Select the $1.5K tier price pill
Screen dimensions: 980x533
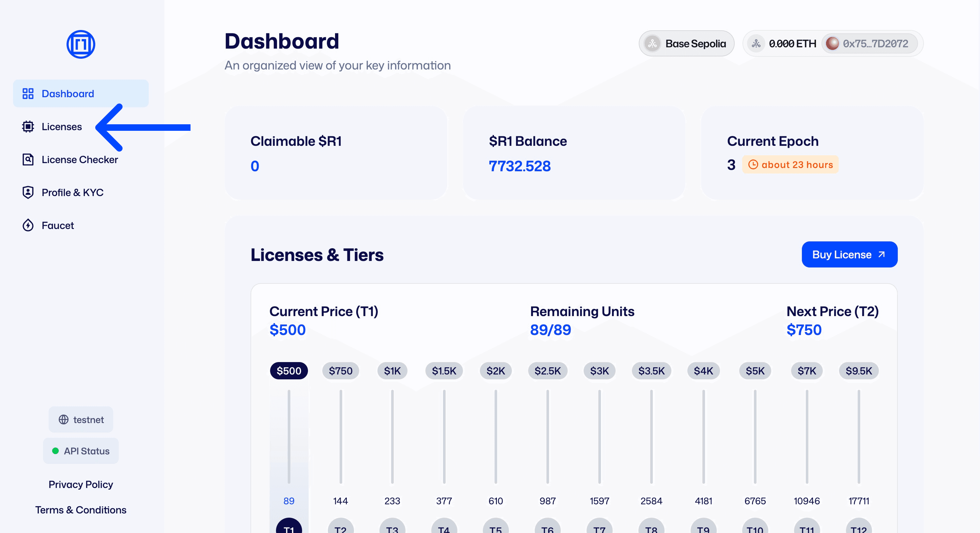444,371
